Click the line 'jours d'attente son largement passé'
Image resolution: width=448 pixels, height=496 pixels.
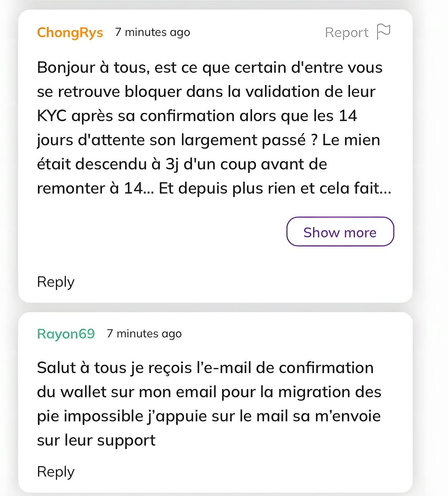click(208, 140)
